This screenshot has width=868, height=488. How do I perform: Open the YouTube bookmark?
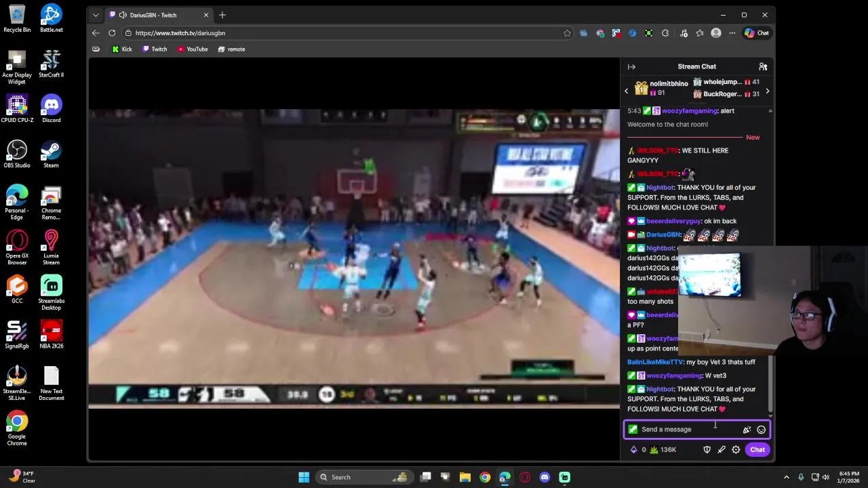click(x=193, y=49)
